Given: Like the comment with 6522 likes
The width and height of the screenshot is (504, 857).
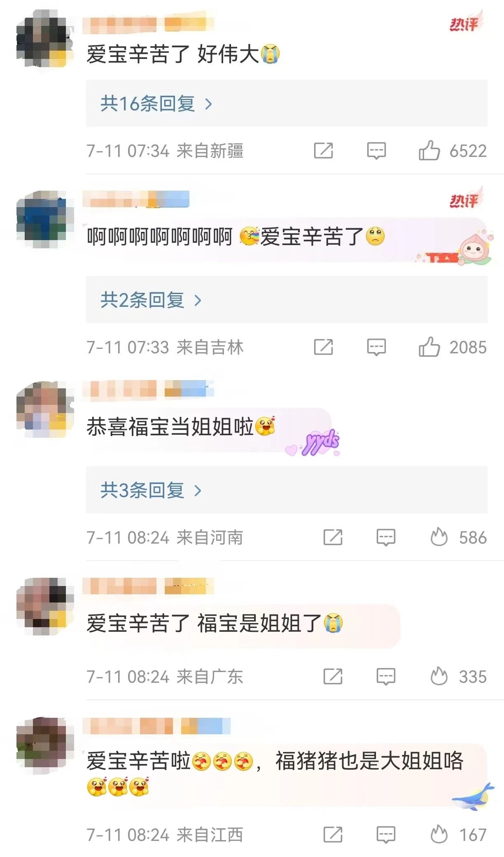Looking at the screenshot, I should click(x=429, y=150).
